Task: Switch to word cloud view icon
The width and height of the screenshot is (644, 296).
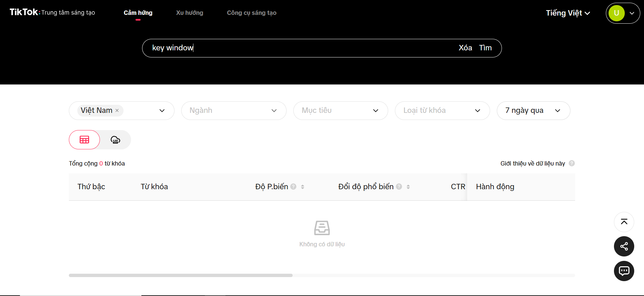Action: point(115,140)
